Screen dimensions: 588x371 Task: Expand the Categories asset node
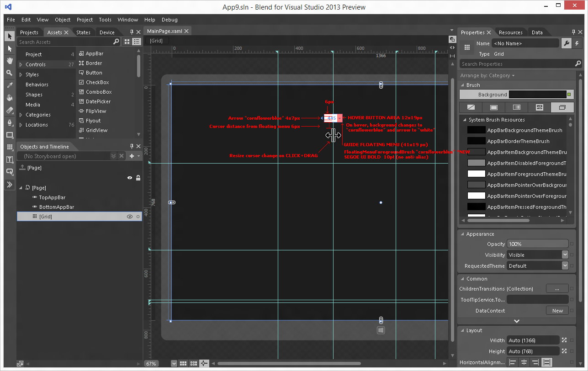[21, 115]
